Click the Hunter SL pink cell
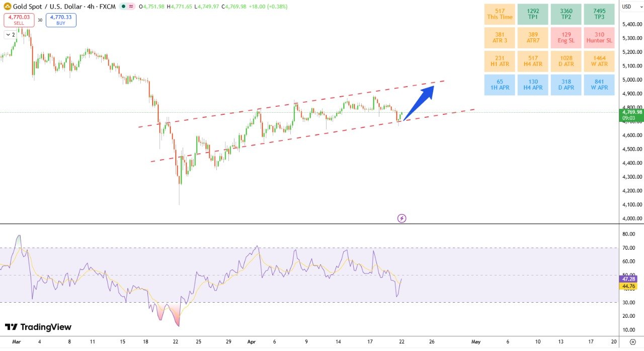The width and height of the screenshot is (644, 351). pos(599,37)
